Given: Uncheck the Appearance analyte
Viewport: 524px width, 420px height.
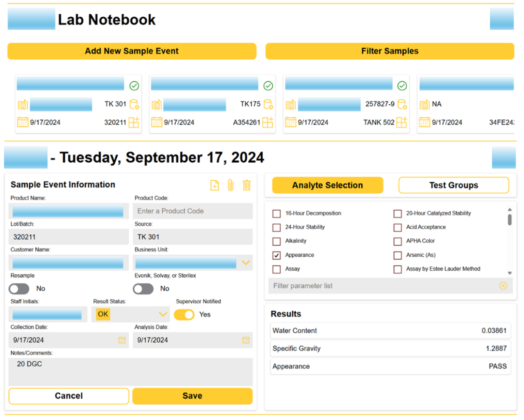Looking at the screenshot, I should [x=276, y=255].
